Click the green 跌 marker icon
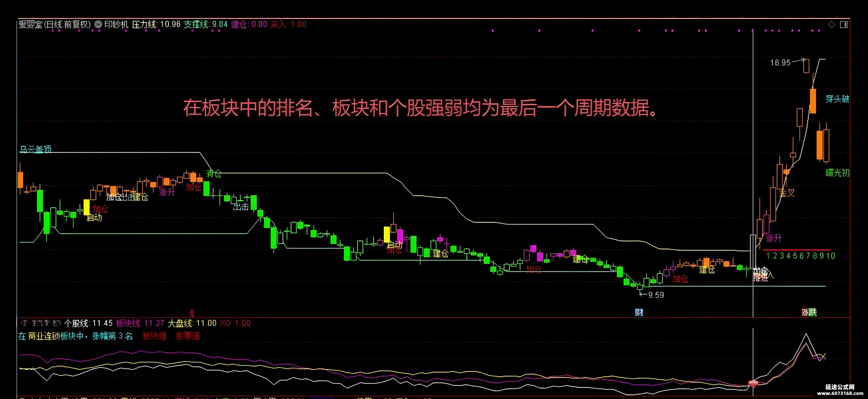Image resolution: width=868 pixels, height=399 pixels. [813, 312]
